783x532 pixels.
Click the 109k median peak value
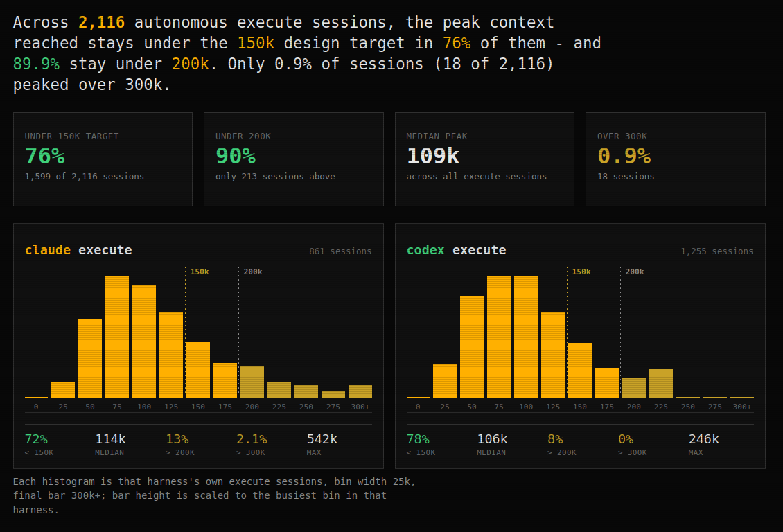pyautogui.click(x=432, y=157)
